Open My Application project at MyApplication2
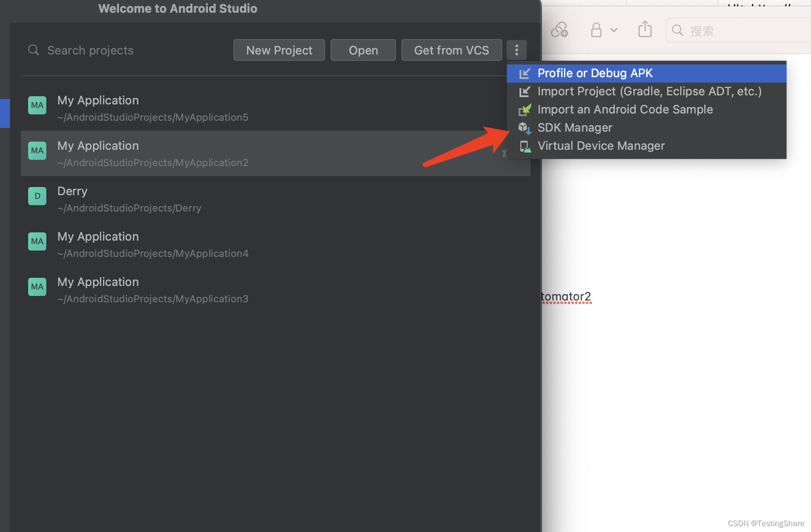This screenshot has height=532, width=811. point(276,153)
